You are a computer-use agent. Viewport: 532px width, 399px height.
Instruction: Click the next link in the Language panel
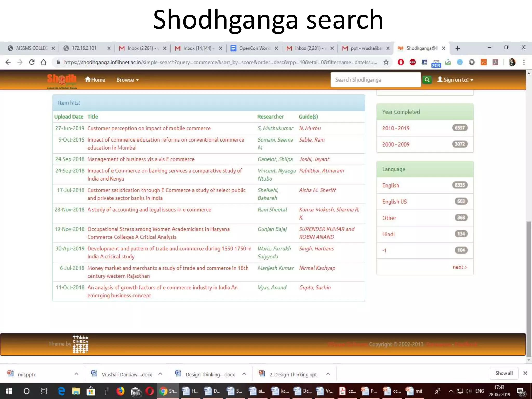tap(460, 267)
